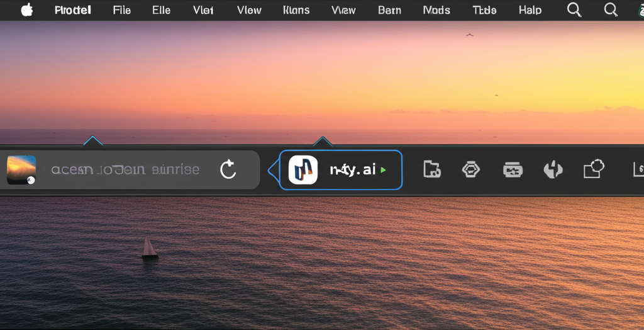Screen dimensions: 644x330
Task: Open the folder icon in toolbar
Action: (x=432, y=169)
